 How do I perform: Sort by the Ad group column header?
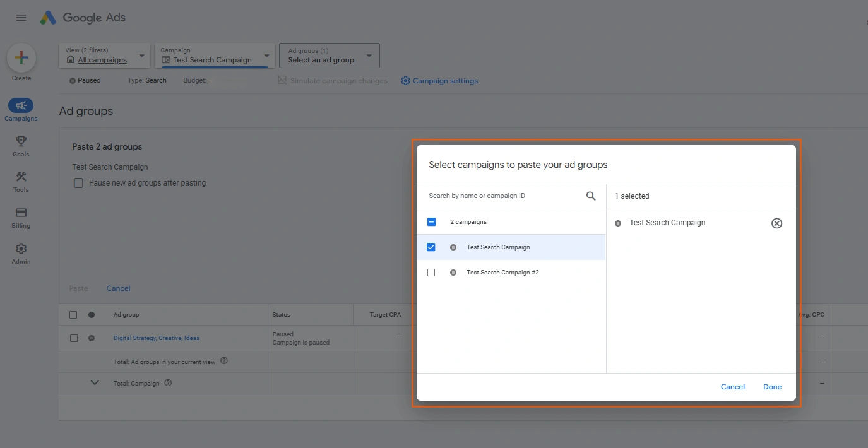[x=126, y=315]
